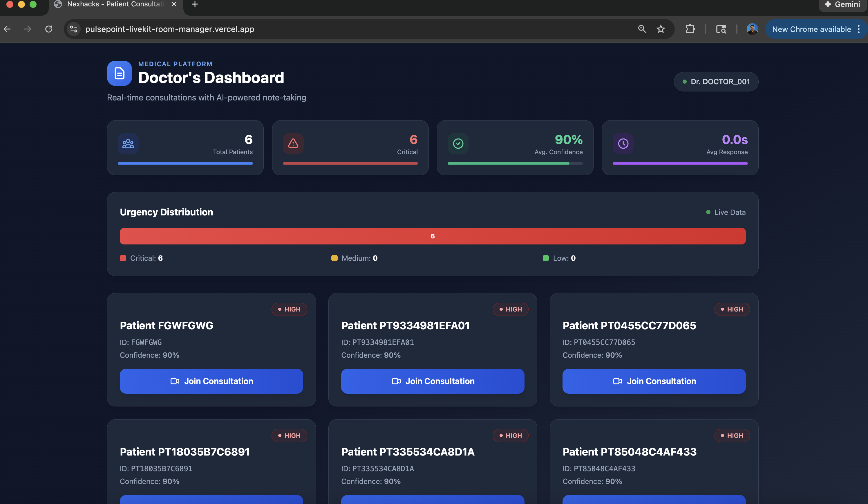
Task: Join Consultation for Patient FGWFGWG
Action: [211, 381]
